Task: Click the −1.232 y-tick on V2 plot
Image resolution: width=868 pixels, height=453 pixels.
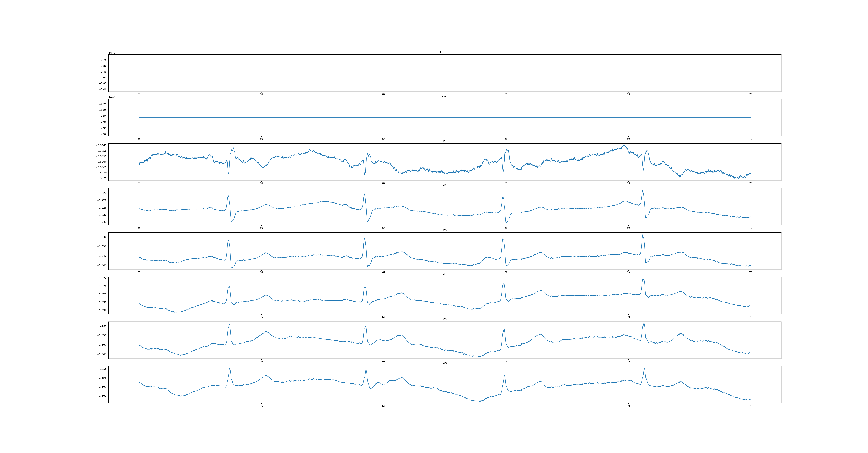Action: [x=102, y=222]
